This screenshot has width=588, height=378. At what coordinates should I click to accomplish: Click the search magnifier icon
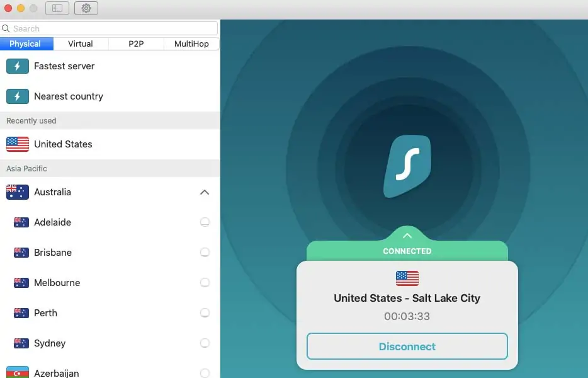click(6, 28)
